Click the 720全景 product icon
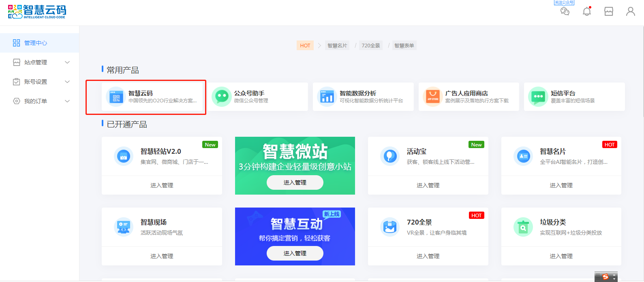 389,227
